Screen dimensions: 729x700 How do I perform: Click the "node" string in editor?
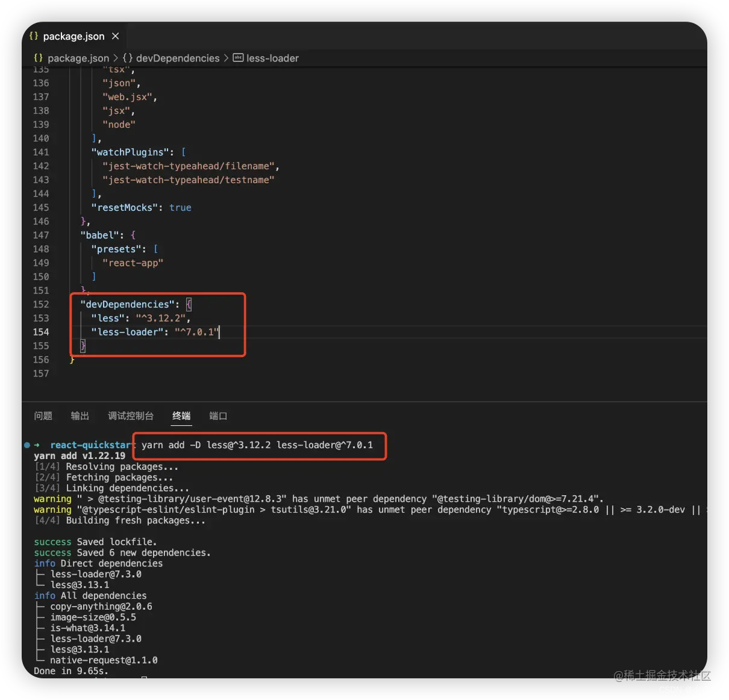[x=119, y=124]
